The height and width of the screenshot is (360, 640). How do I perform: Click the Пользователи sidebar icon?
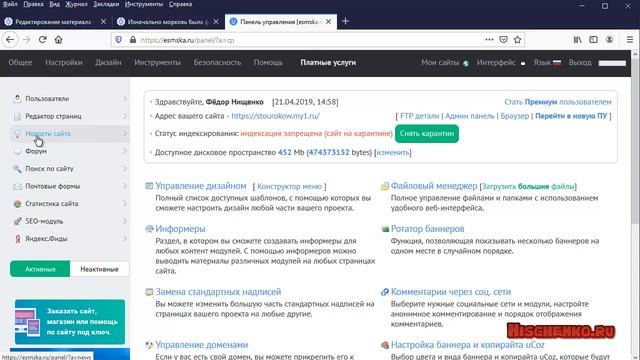tap(17, 98)
